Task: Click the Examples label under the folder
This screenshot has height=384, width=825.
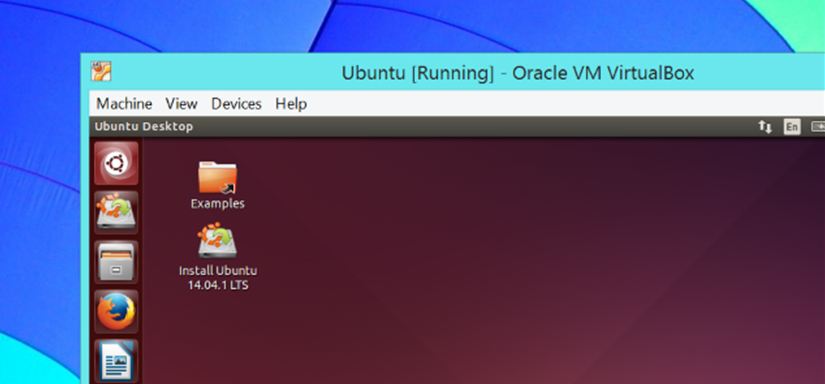Action: [217, 204]
